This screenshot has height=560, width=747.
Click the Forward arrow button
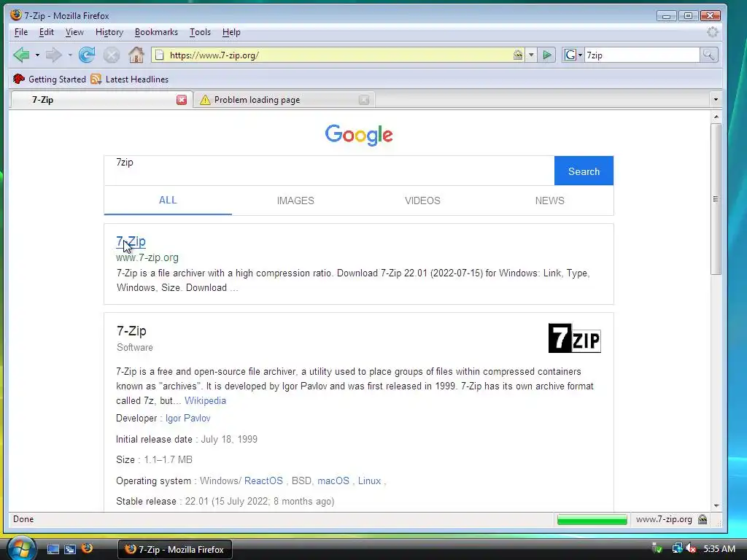tap(54, 55)
